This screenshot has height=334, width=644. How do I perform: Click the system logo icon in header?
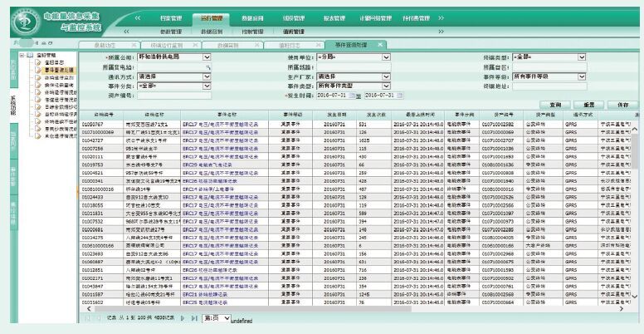27,17
